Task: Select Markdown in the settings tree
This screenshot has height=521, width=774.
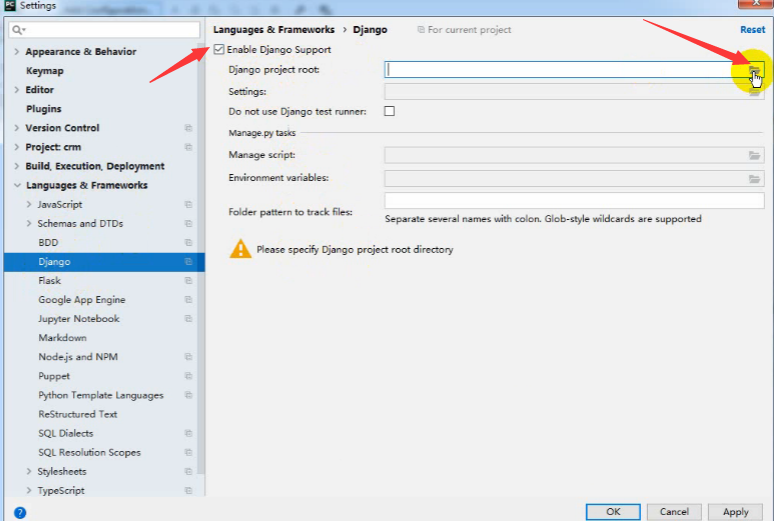Action: (62, 338)
